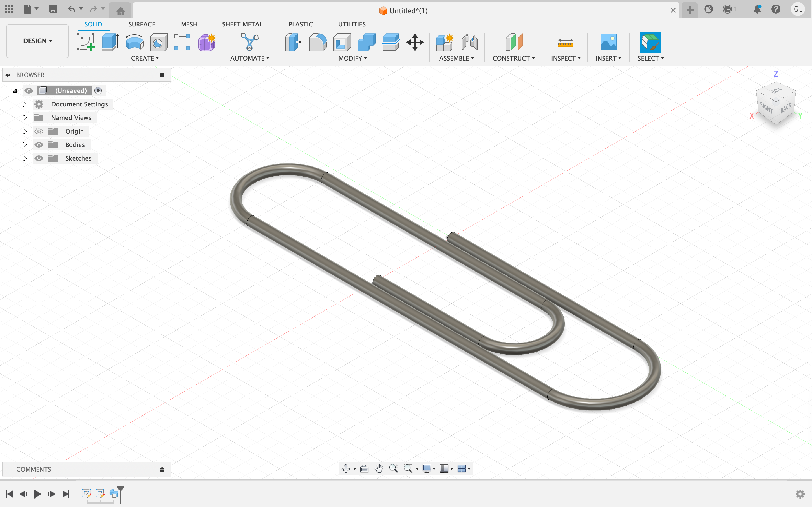Image resolution: width=812 pixels, height=507 pixels.
Task: Open the DESIGN workspace dropdown
Action: tap(37, 41)
